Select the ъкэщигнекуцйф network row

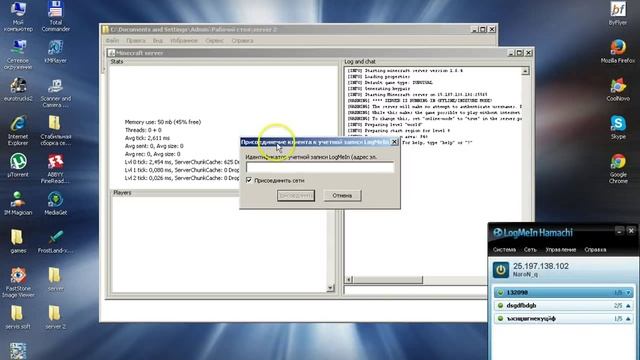click(563, 319)
